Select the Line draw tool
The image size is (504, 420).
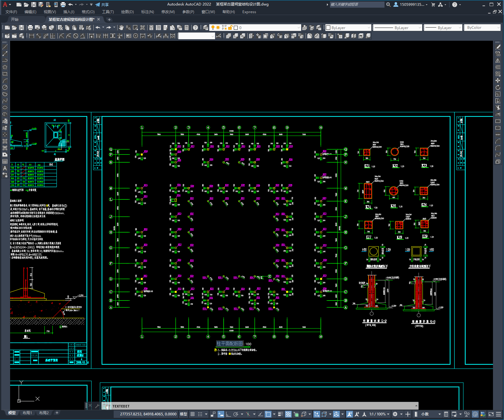[x=5, y=47]
